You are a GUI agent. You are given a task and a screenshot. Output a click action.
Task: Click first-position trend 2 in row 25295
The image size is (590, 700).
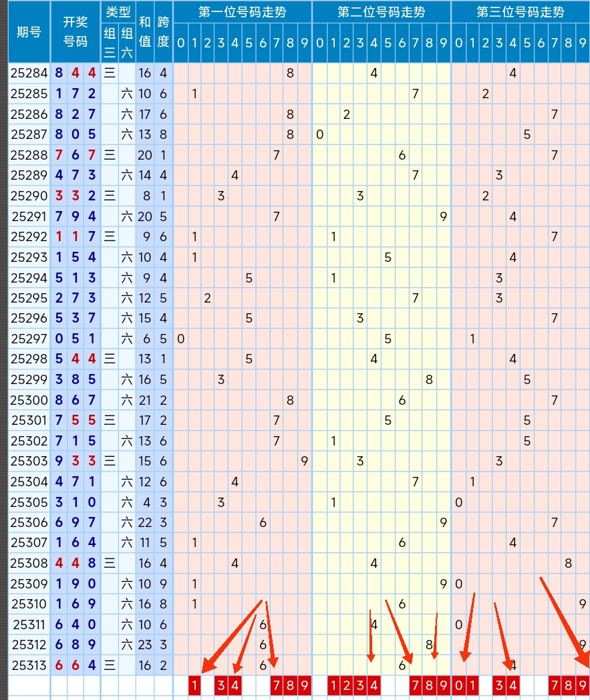point(207,298)
